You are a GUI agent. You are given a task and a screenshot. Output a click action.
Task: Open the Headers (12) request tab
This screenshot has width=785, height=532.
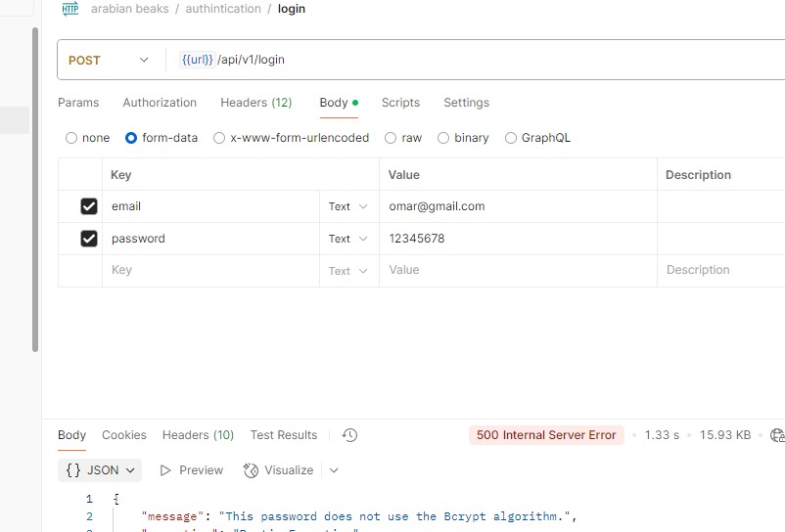255,103
